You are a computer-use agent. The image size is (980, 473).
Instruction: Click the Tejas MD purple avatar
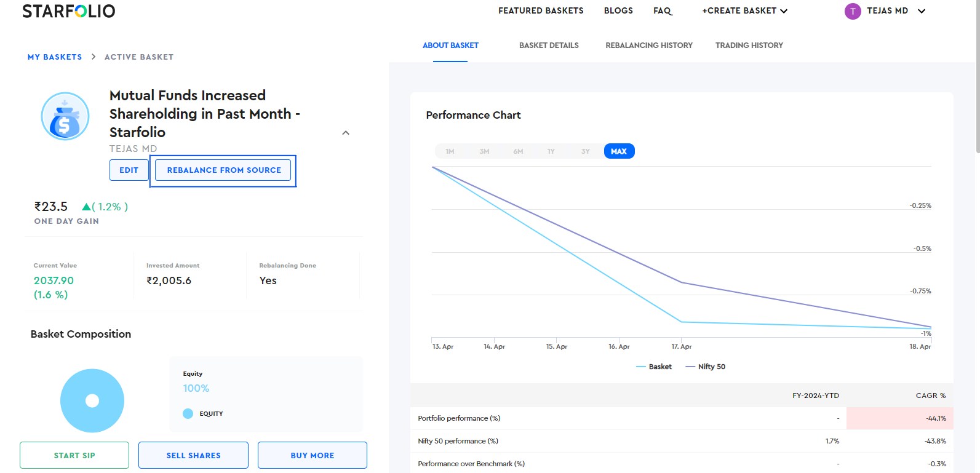[x=853, y=11]
